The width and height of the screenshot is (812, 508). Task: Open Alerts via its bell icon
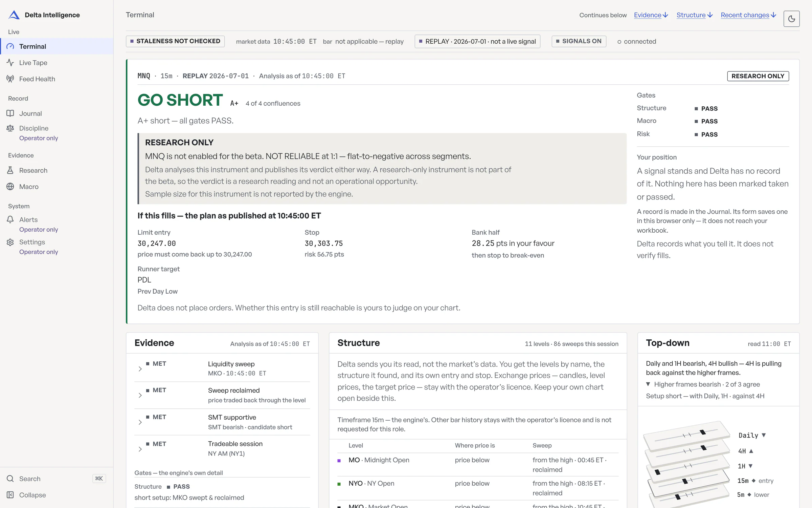(10, 220)
